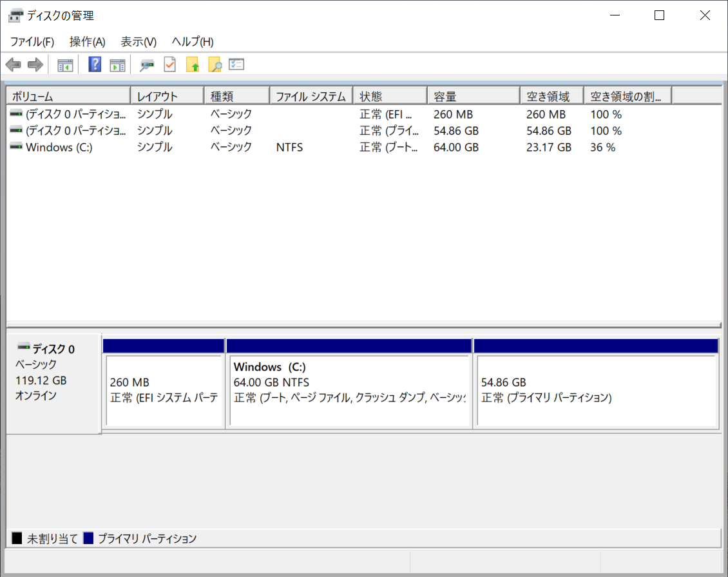Toggle the console tree pane icon

65,65
